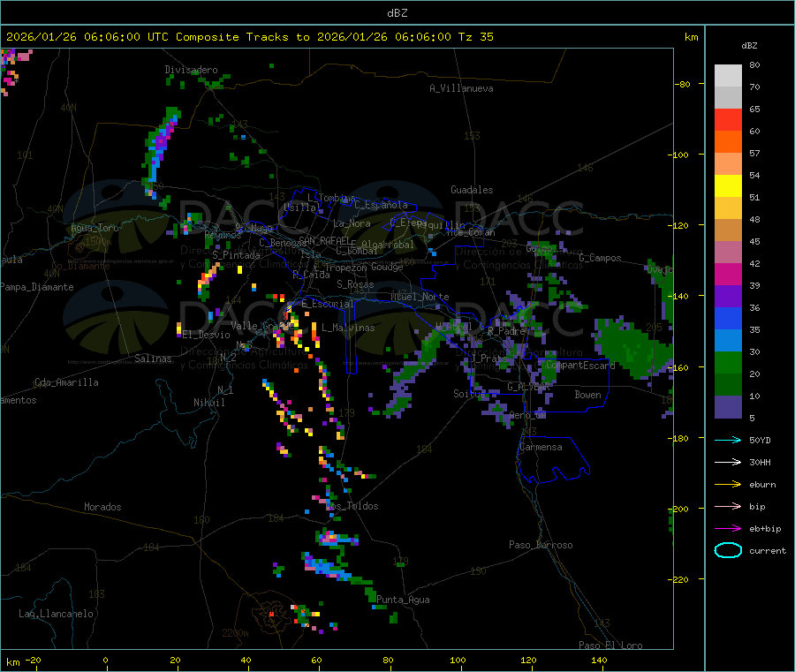Click the '100' tick on the bottom axis
This screenshot has height=672, width=795.
[x=458, y=660]
